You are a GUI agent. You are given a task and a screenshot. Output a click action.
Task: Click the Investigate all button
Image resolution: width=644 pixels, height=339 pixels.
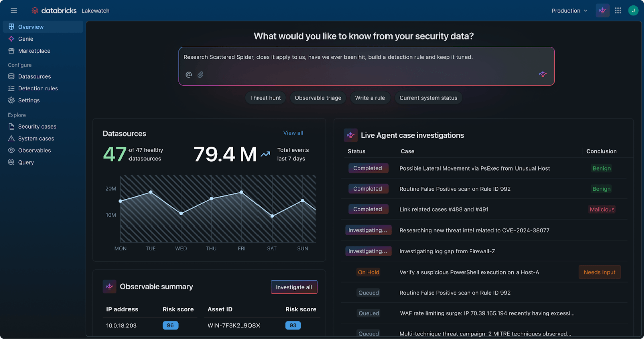pyautogui.click(x=294, y=287)
